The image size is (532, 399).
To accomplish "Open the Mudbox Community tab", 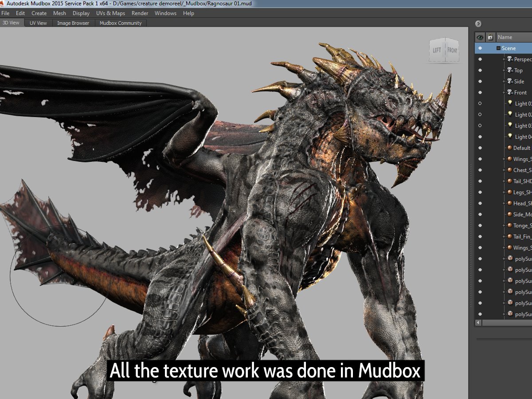I will coord(121,23).
